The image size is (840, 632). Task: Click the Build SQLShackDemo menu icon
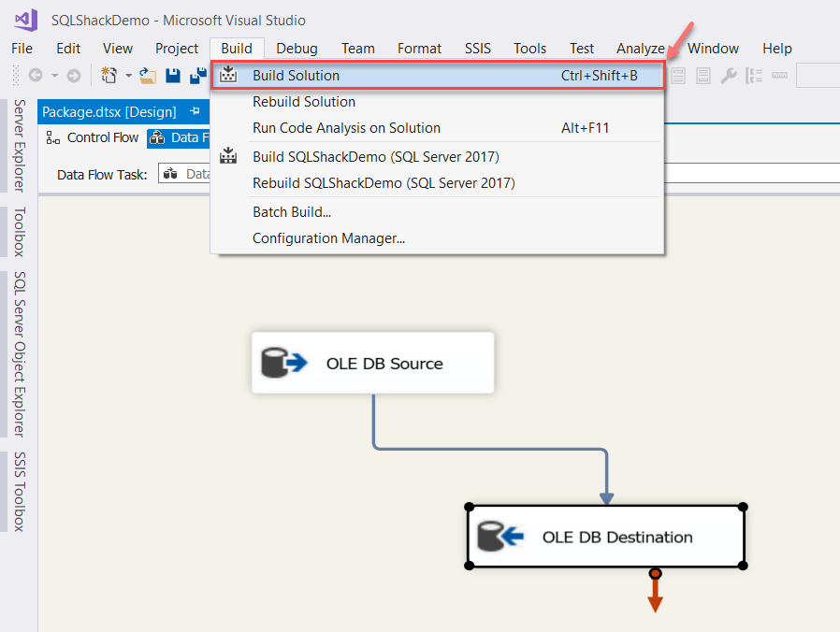pos(228,156)
